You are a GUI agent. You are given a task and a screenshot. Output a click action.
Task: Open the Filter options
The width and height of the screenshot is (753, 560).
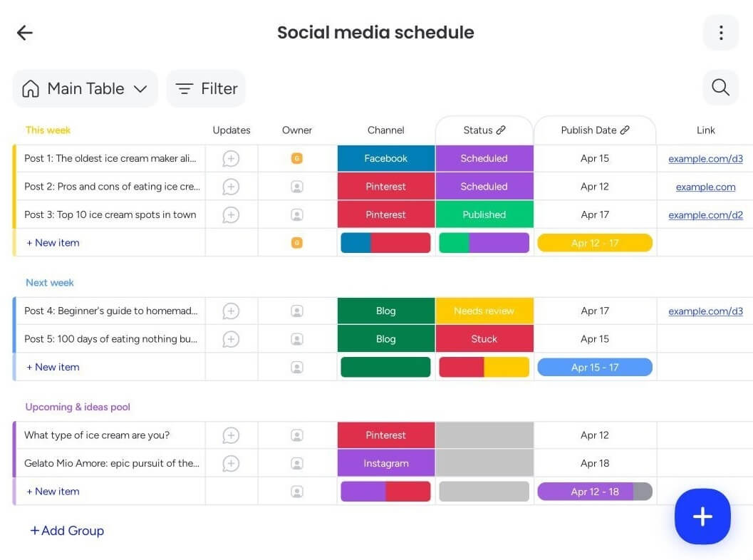(x=206, y=88)
